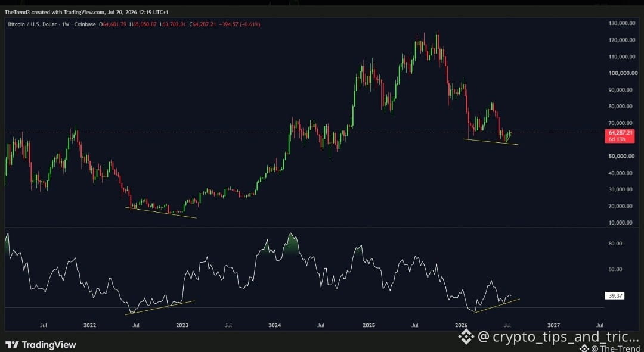
Task: Click the 2027 label on time axis
Action: 554,325
